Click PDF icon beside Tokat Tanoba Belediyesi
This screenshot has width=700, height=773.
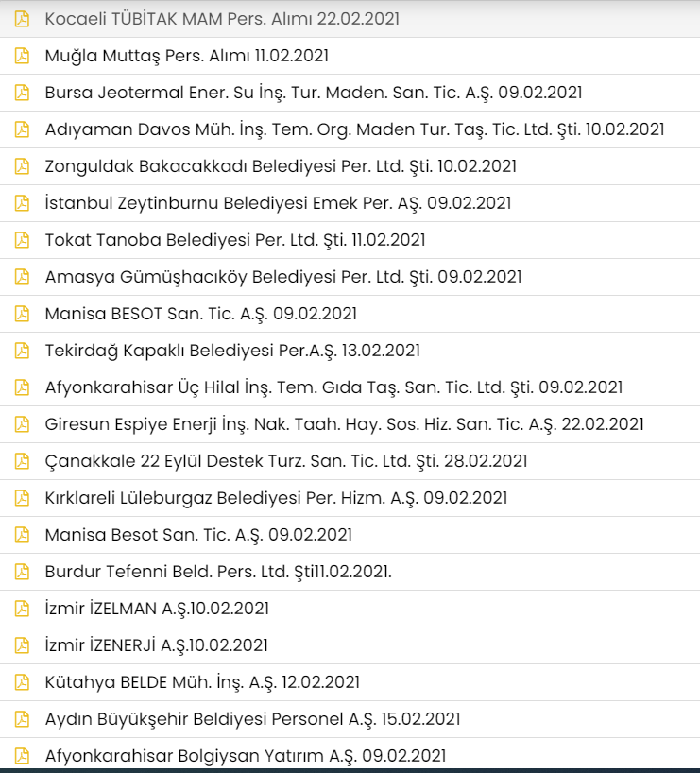pyautogui.click(x=22, y=240)
